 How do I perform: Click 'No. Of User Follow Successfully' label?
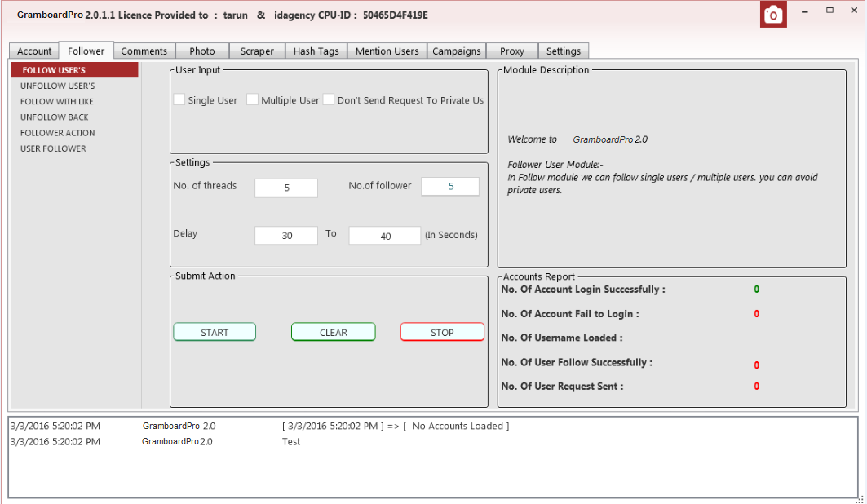tap(577, 363)
